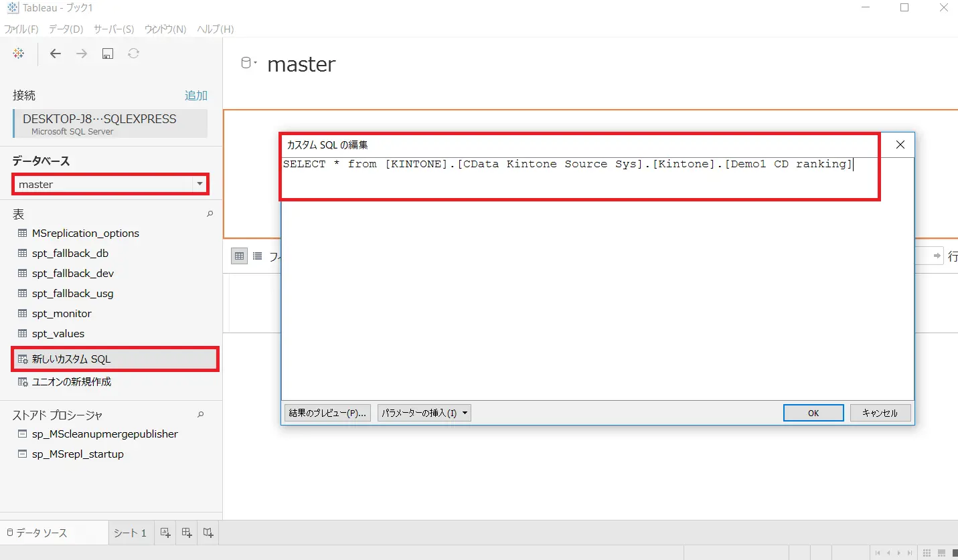Search stored procedures with the magnifier icon
This screenshot has width=958, height=560.
coord(200,415)
